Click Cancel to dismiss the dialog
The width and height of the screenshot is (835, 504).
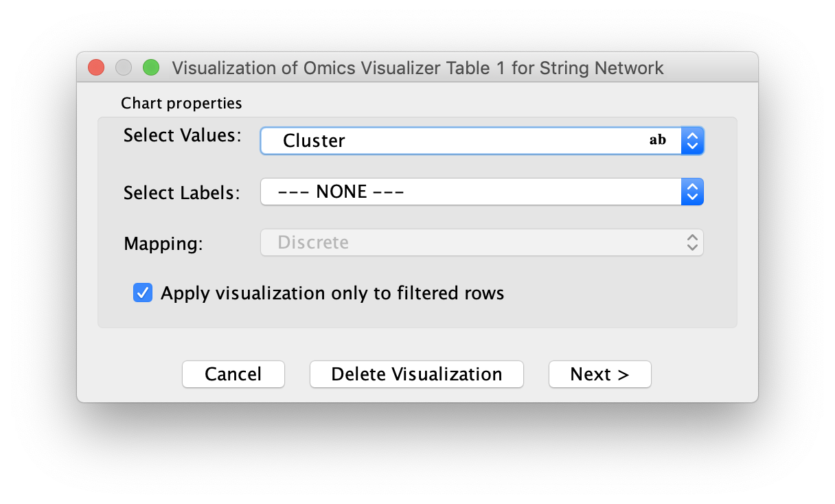click(x=233, y=374)
